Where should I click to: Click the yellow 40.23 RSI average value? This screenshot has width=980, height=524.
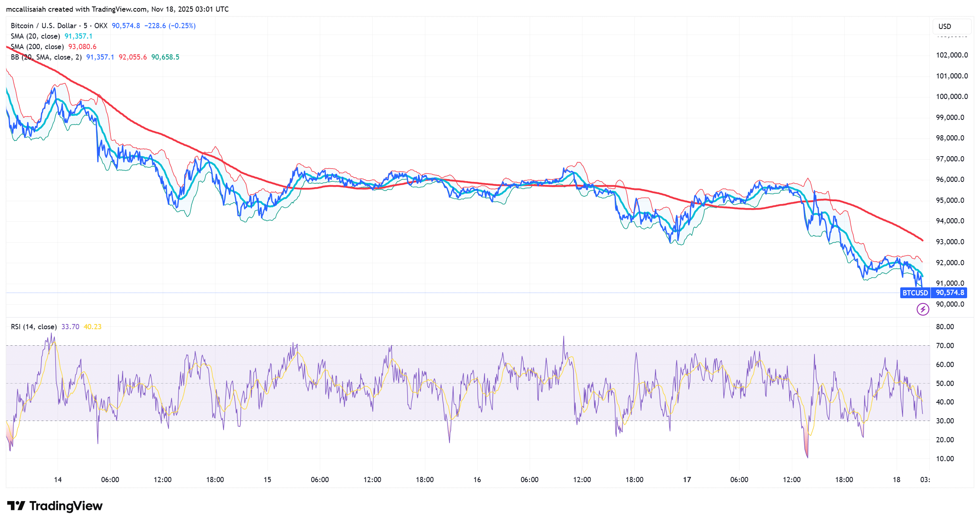coord(92,327)
